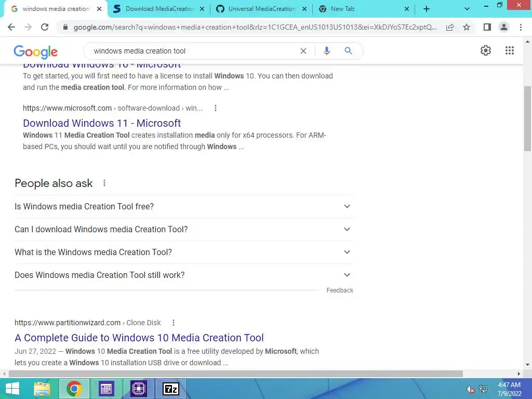Open the Google apps grid
The image size is (532, 399).
[x=510, y=50]
